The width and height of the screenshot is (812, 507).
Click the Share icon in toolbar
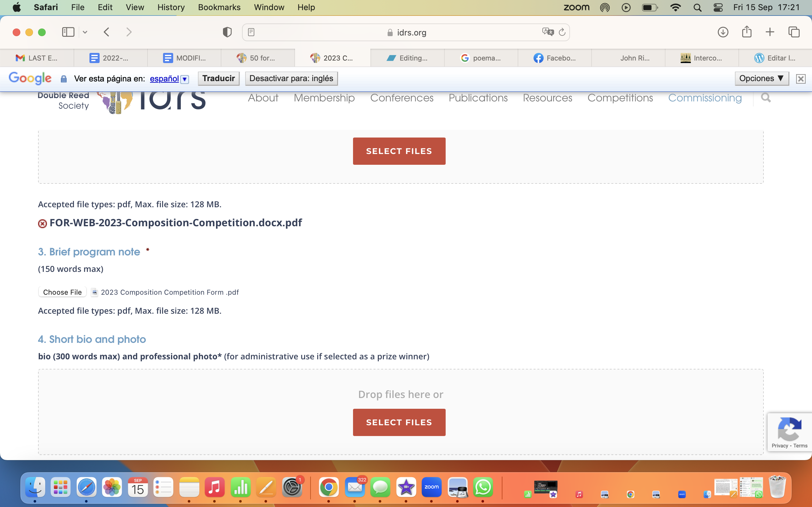pyautogui.click(x=747, y=32)
